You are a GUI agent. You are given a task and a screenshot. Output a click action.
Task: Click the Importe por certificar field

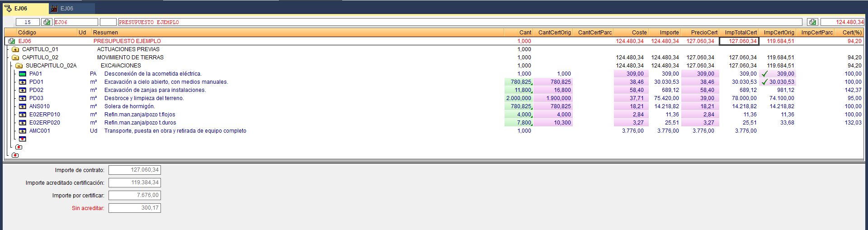click(x=135, y=195)
